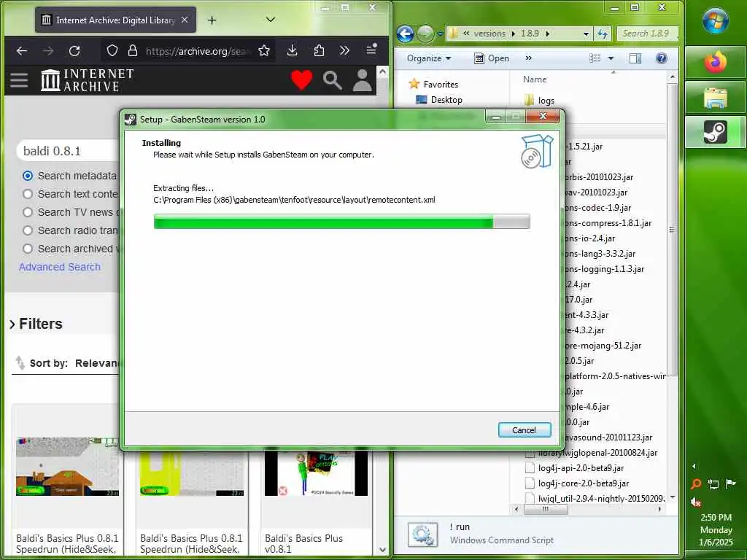Show more Firefox toolbar tools chevron
Viewport: 747px width, 560px height.
pos(344,50)
